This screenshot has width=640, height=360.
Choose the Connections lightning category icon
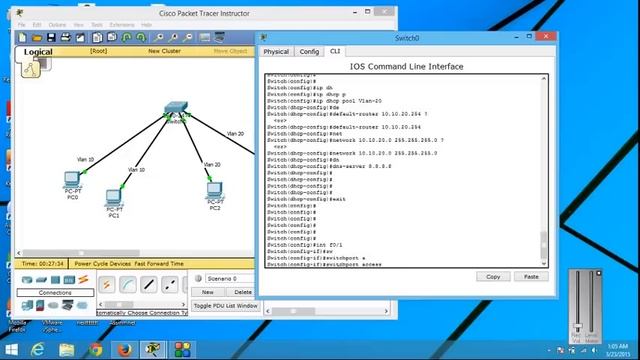pyautogui.click(x=83, y=280)
